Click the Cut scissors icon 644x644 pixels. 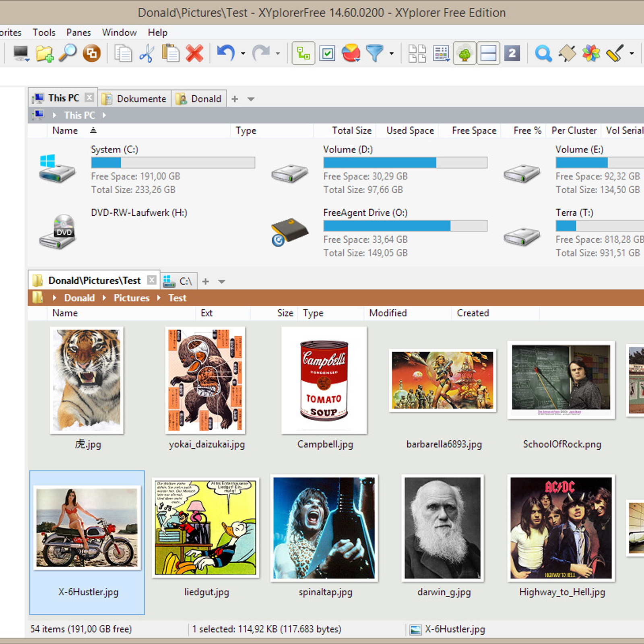[x=147, y=53]
